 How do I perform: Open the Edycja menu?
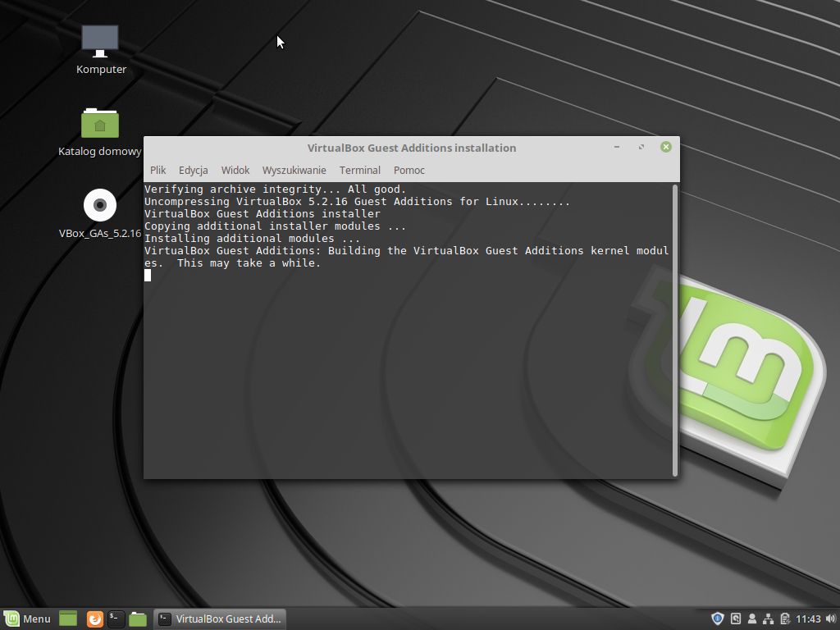(194, 170)
